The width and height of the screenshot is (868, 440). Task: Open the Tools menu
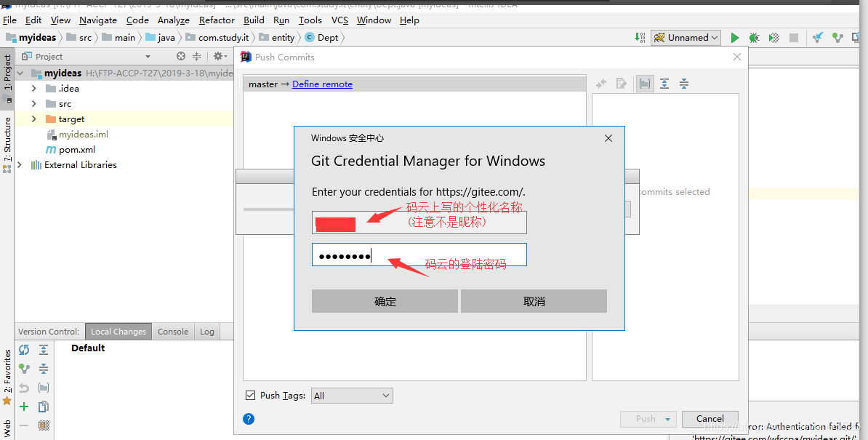[x=310, y=20]
